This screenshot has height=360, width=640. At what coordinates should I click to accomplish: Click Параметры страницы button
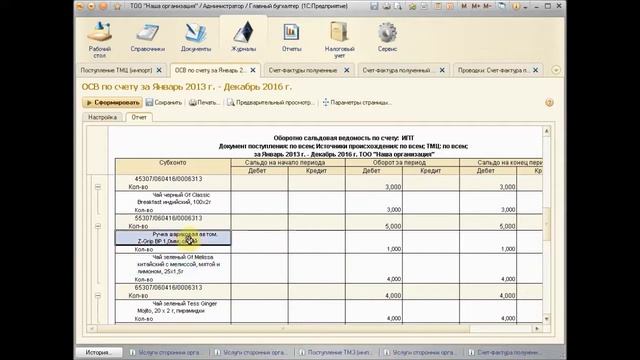(x=357, y=102)
